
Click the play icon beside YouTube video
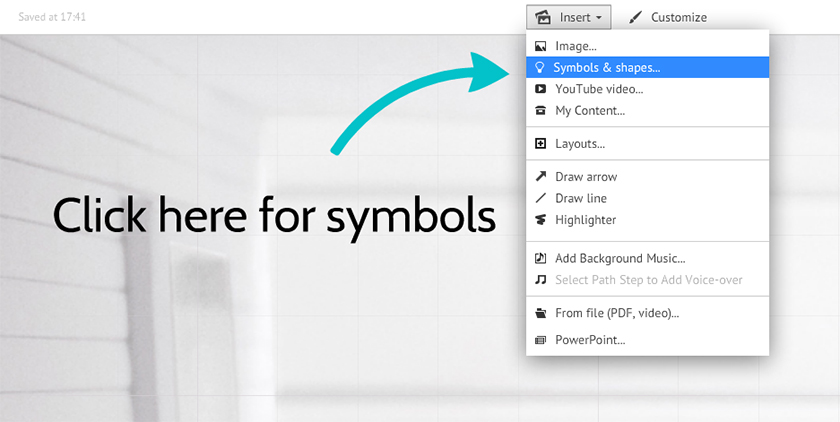541,89
